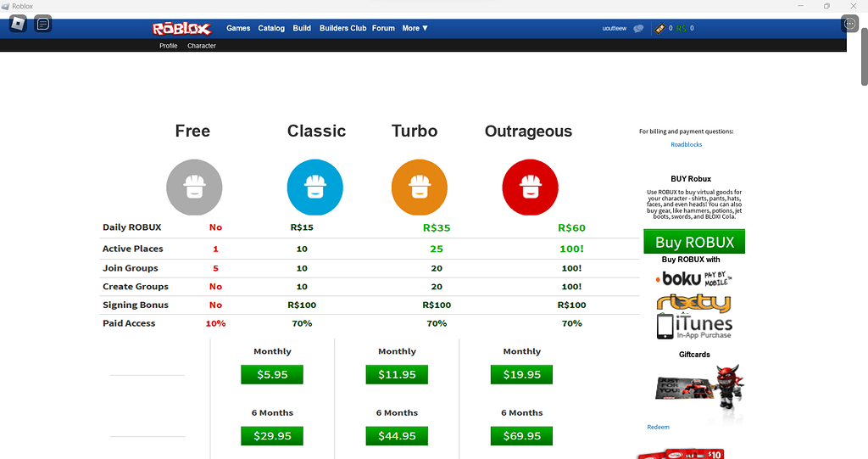
Task: Expand the More dropdown menu
Action: [x=415, y=28]
